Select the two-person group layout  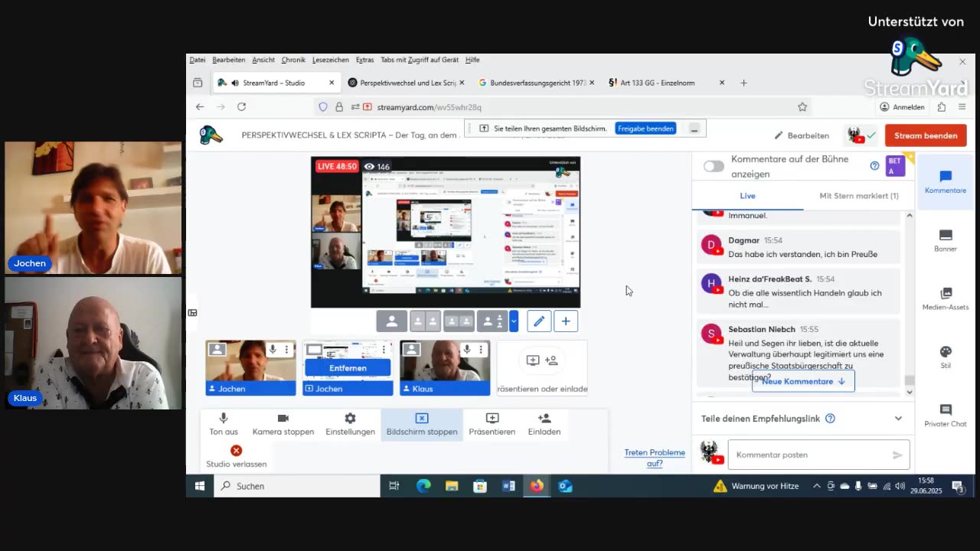458,321
